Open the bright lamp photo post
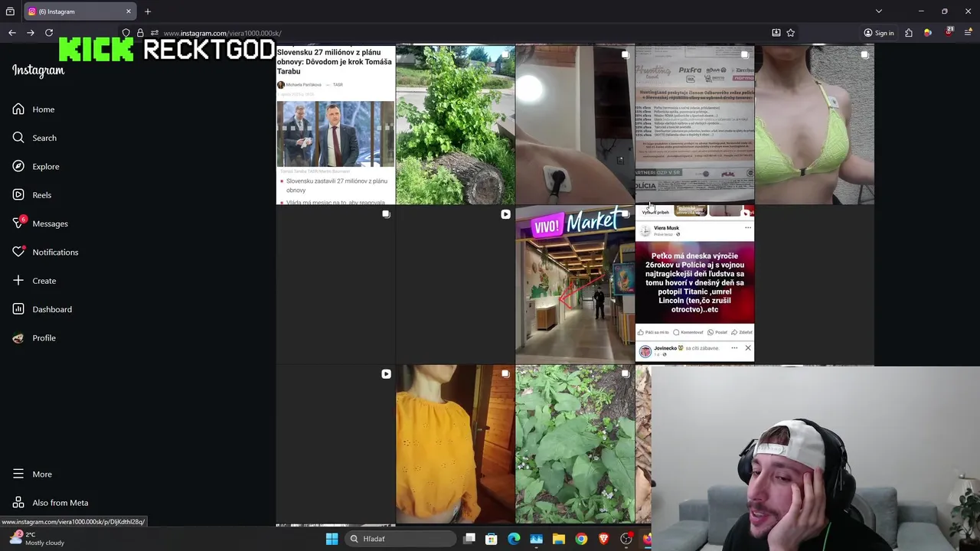980x551 pixels. click(x=574, y=125)
